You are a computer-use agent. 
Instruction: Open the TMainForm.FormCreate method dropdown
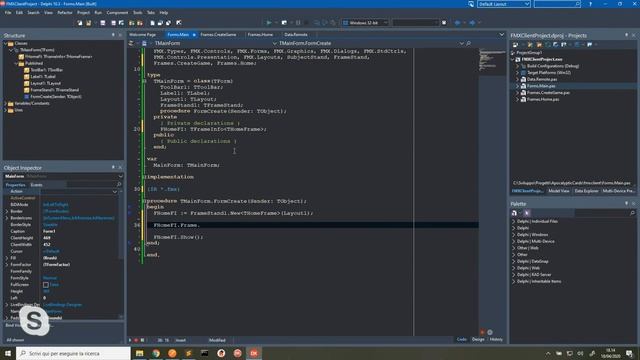462,43
